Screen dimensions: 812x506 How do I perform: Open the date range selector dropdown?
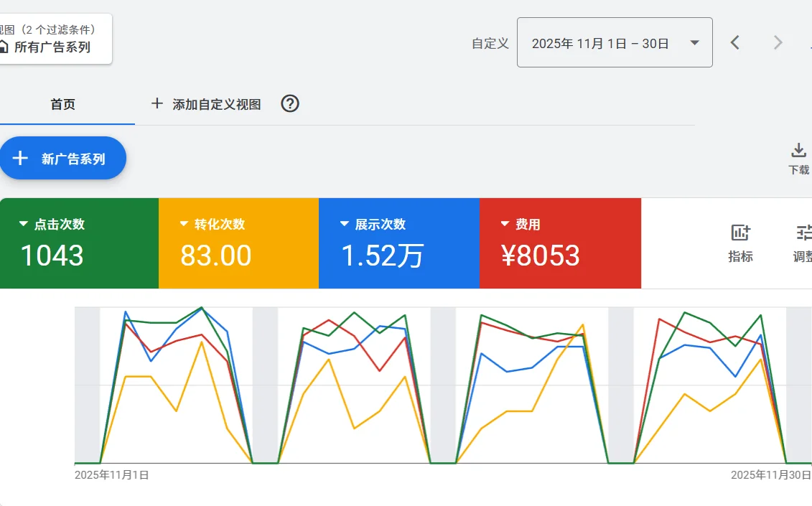614,42
